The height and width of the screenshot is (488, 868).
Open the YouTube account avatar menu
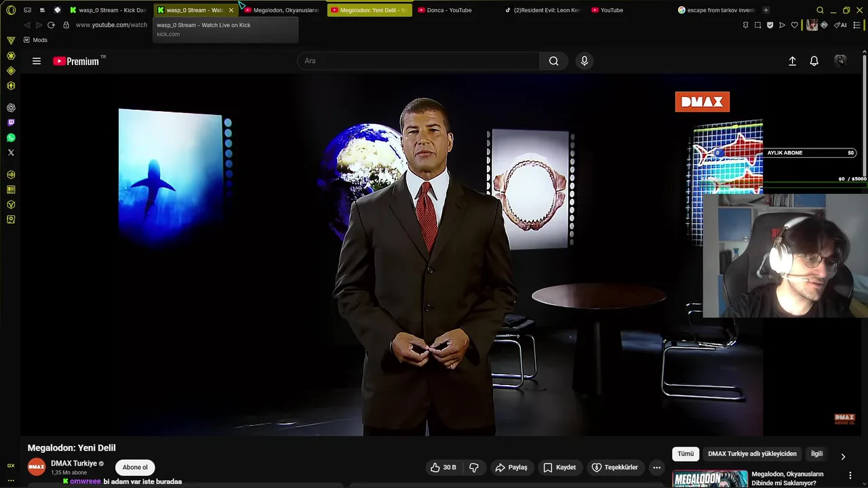click(840, 61)
